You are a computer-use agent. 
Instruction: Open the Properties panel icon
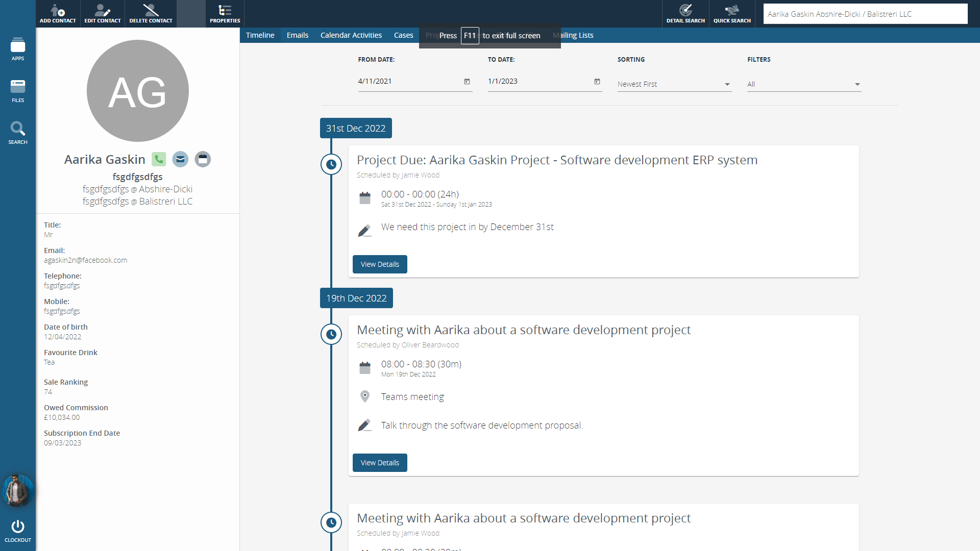point(225,13)
